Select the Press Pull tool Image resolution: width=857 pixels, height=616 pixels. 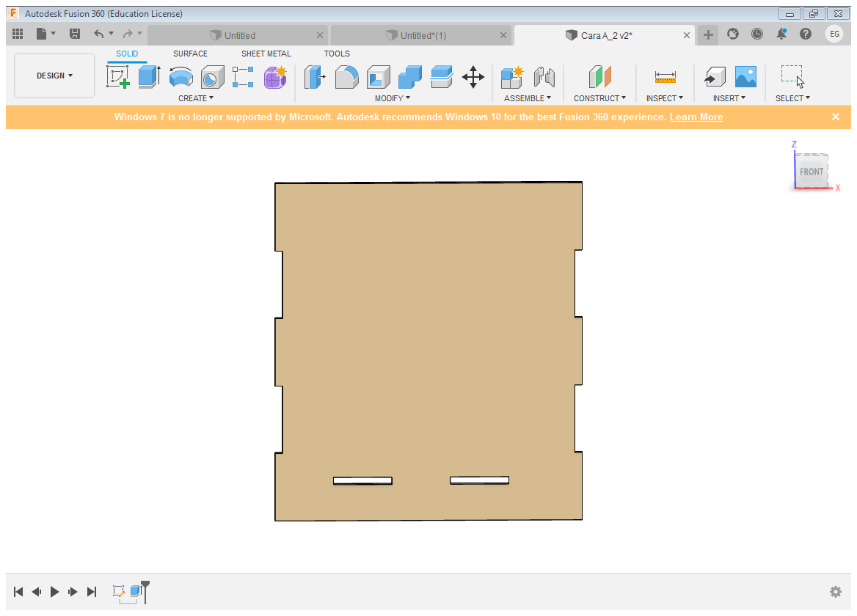click(x=315, y=77)
